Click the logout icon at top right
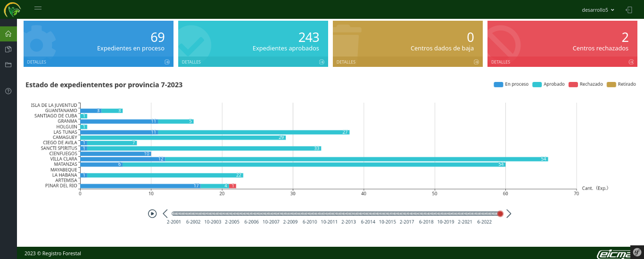644x259 pixels. tap(628, 9)
